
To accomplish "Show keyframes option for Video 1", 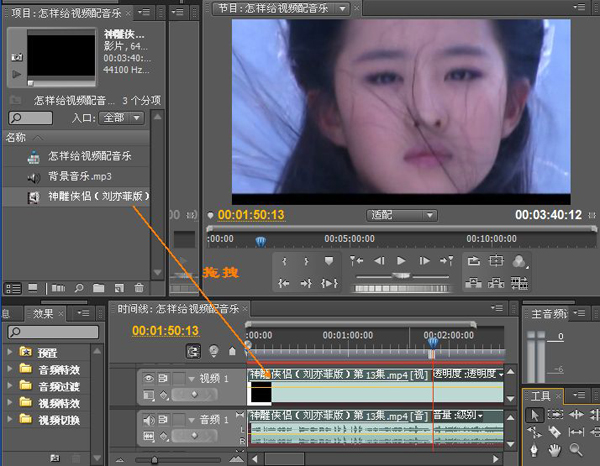I will (x=164, y=395).
